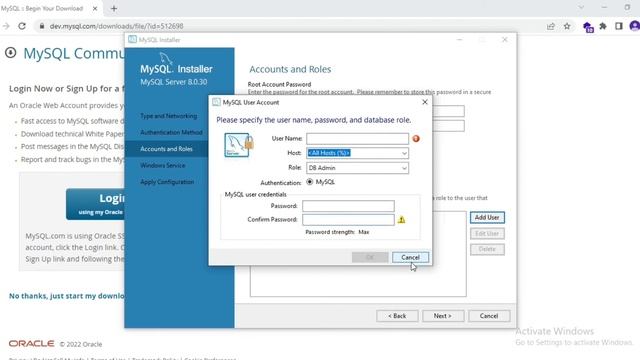
Task: Click the Login using my Oracle button
Action: 96,204
